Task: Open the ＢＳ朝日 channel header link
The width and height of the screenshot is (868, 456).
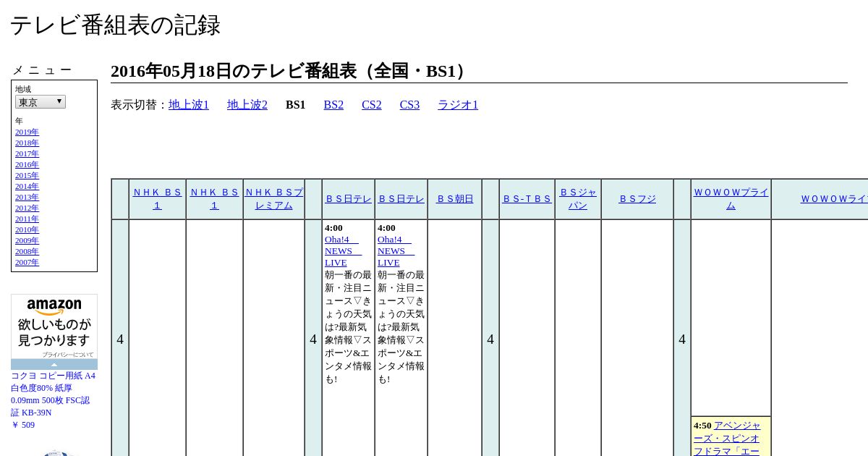Action: (454, 199)
